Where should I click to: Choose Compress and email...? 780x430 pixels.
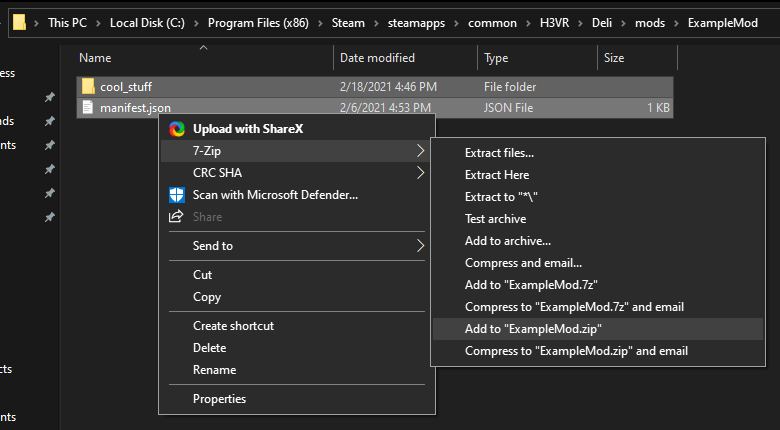[x=598, y=263]
